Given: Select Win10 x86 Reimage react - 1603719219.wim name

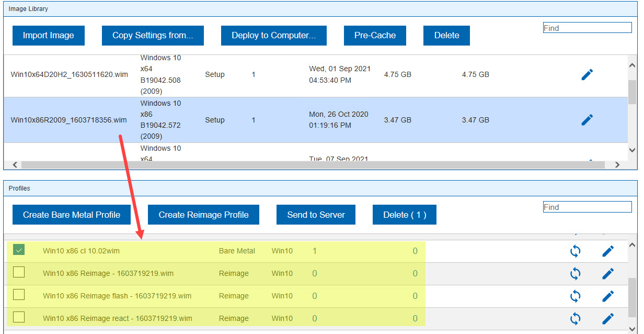Looking at the screenshot, I should pyautogui.click(x=118, y=318).
